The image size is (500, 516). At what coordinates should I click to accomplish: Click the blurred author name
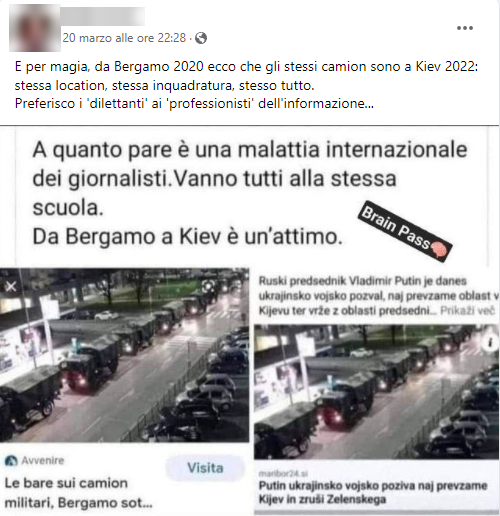pyautogui.click(x=103, y=16)
